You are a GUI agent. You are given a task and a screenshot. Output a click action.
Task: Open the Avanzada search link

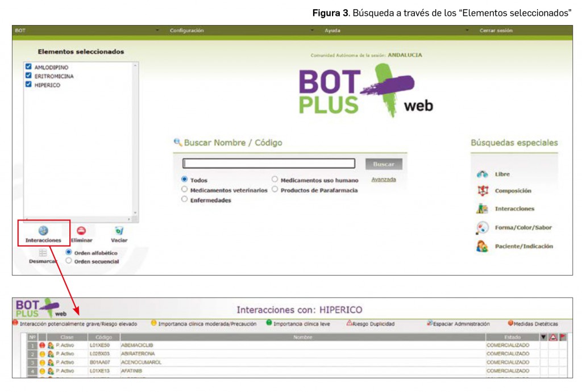click(x=383, y=180)
